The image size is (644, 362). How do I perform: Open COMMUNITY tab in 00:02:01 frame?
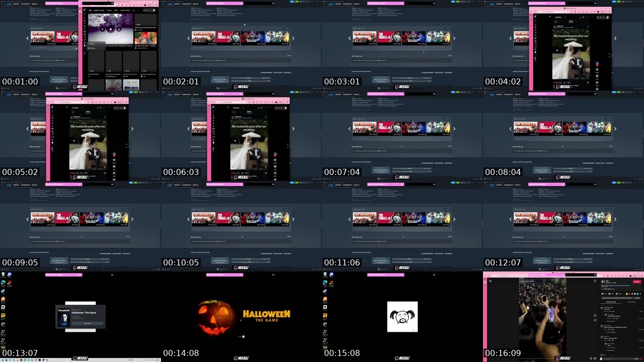tap(186, 4)
